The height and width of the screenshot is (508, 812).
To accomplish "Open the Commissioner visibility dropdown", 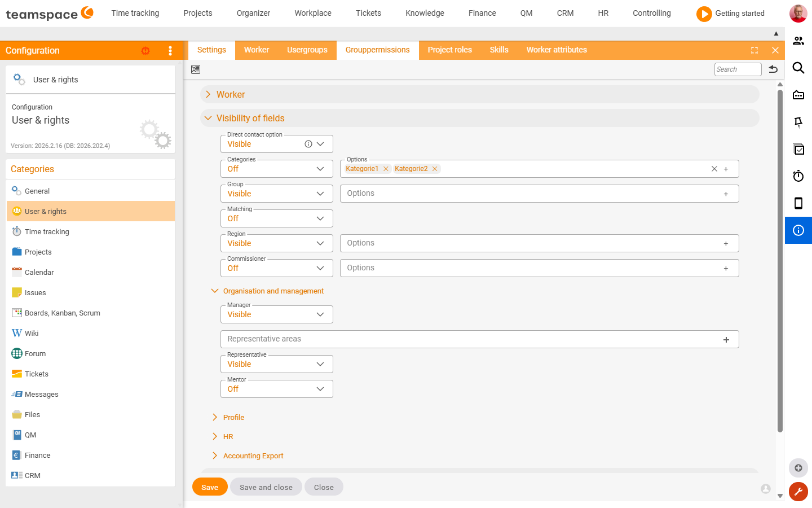I will coord(277,268).
